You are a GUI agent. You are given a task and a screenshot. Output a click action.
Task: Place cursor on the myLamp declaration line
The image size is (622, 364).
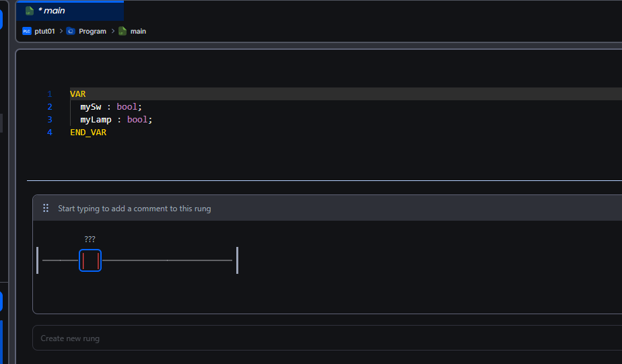coord(116,120)
